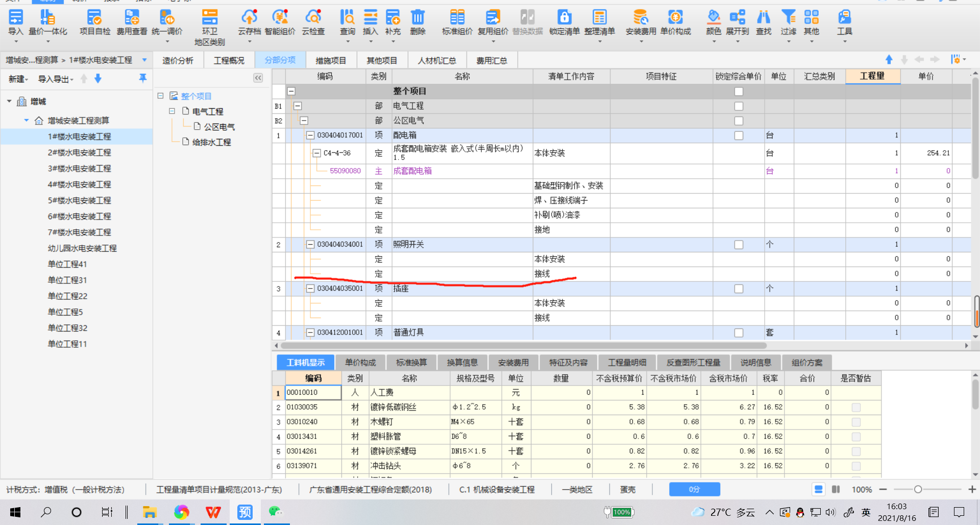The image size is (980, 525).
Task: Collapse the section tree panel arrow
Action: click(x=258, y=78)
